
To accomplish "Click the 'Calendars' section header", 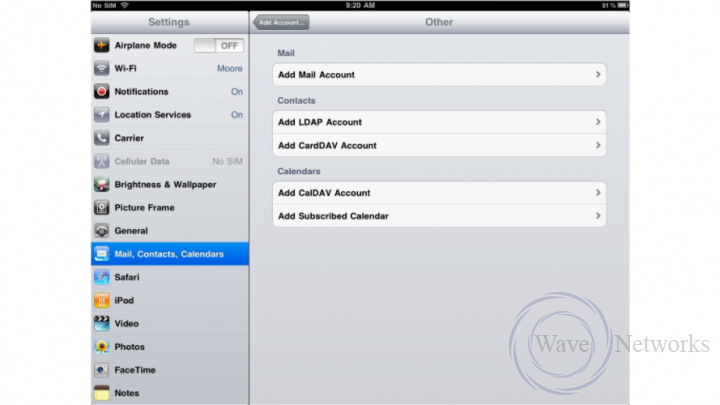I will tap(299, 171).
